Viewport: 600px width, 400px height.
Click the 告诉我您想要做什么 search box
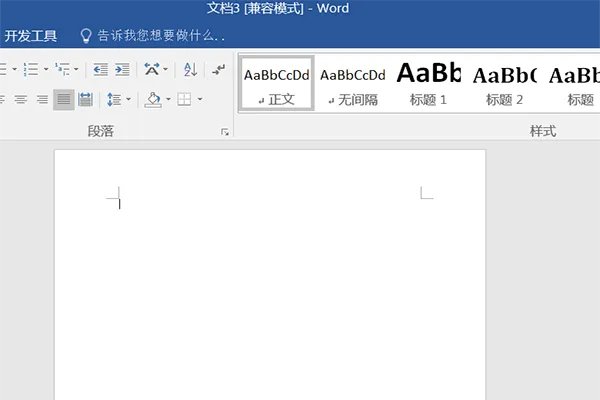[x=161, y=35]
